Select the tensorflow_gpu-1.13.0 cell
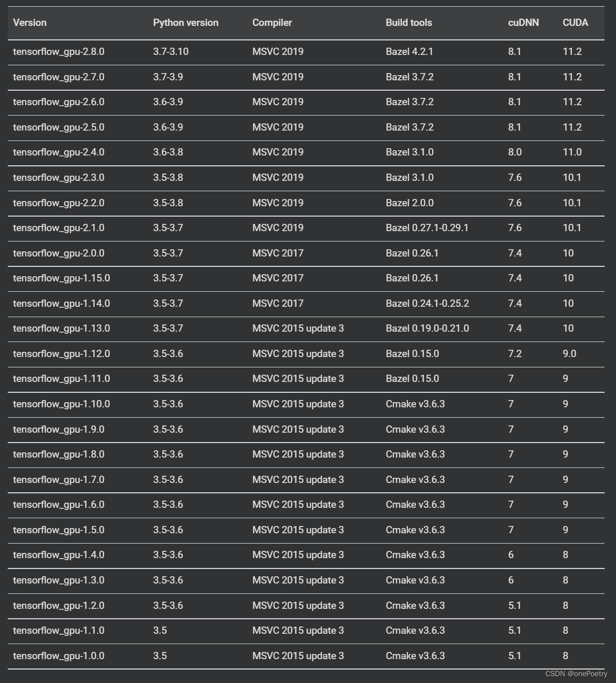616x683 pixels. pos(62,329)
